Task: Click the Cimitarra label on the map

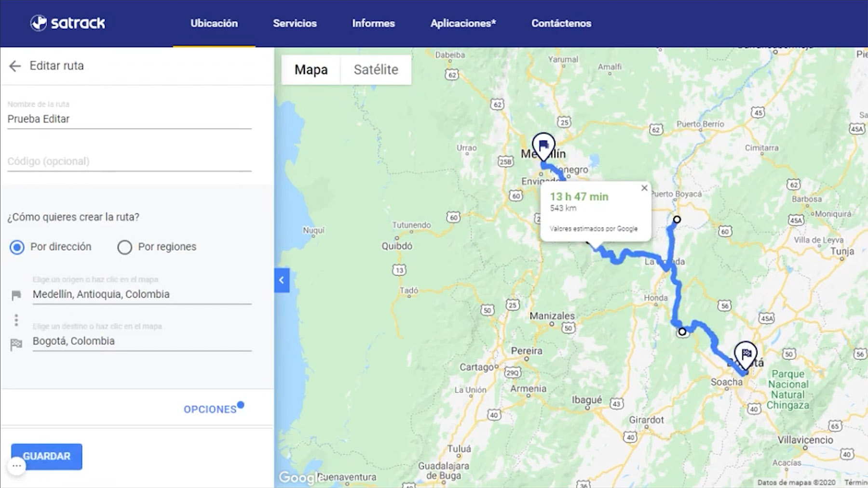Action: click(761, 148)
